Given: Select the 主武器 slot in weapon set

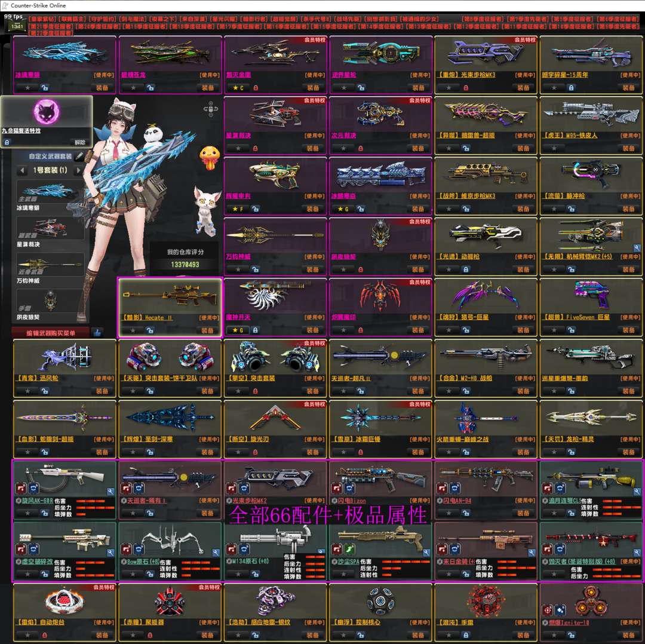Looking at the screenshot, I should pos(50,192).
